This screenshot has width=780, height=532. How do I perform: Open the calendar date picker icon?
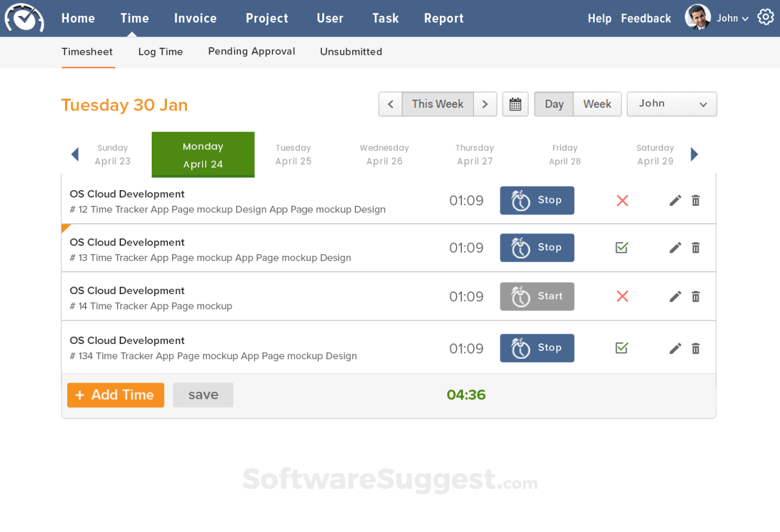515,104
